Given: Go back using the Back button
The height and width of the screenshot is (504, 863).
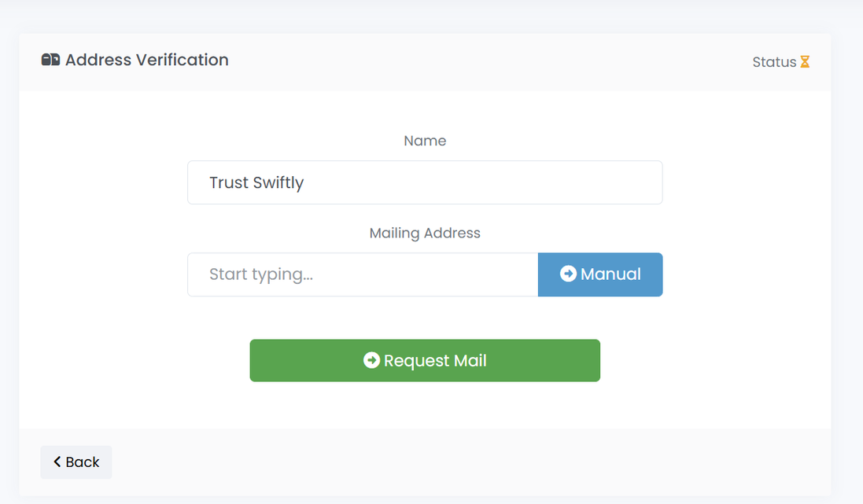Looking at the screenshot, I should point(76,462).
